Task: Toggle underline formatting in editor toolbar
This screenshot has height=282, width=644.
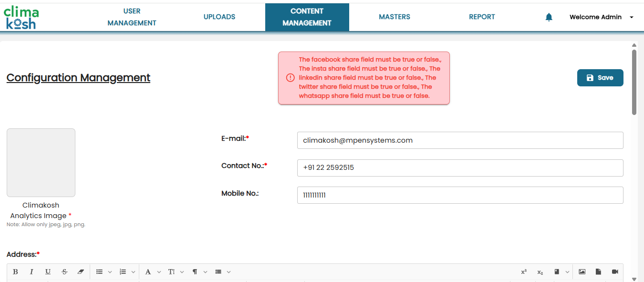Action: (x=48, y=272)
